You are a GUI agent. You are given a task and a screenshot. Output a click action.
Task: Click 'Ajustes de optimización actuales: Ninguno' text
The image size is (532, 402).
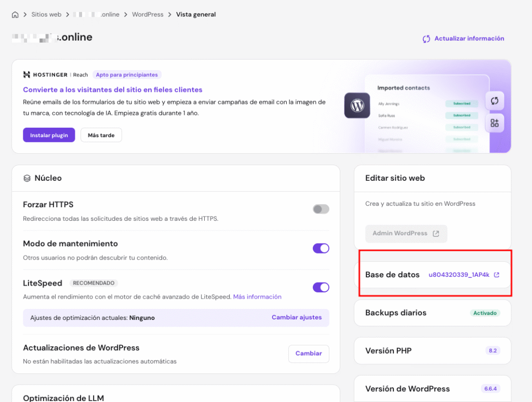pyautogui.click(x=92, y=318)
